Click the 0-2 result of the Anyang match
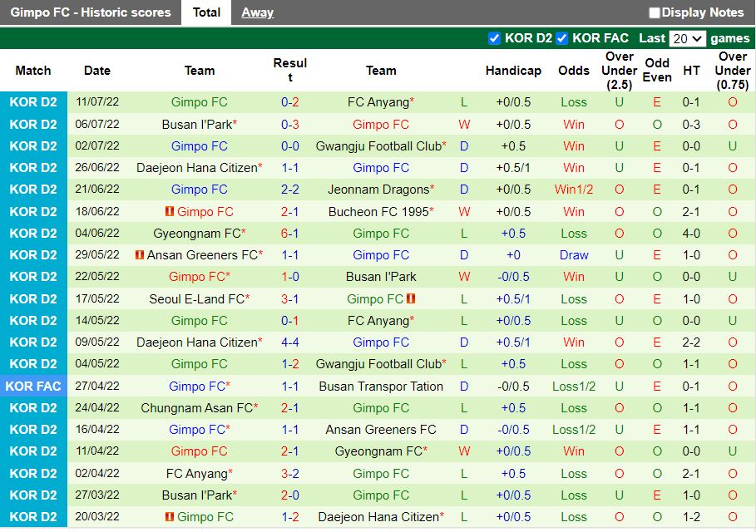Screen dimensions: 756x532 [290, 102]
